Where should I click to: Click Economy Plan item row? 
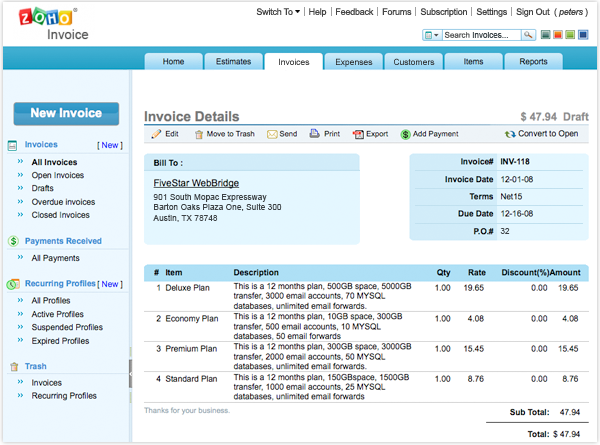pos(366,326)
